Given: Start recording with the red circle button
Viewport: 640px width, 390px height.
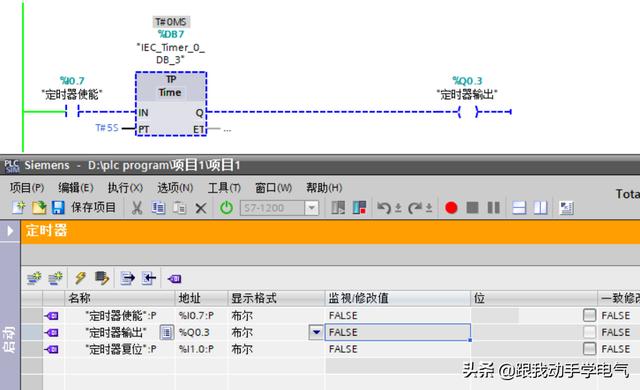Looking at the screenshot, I should [x=451, y=208].
